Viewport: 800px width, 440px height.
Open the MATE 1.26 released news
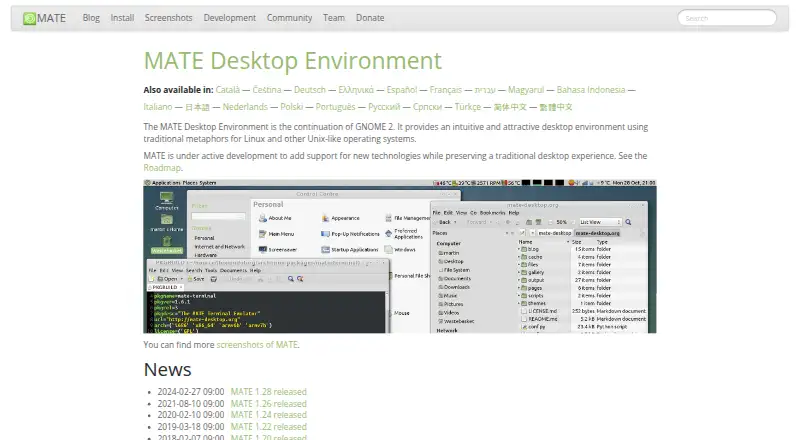pyautogui.click(x=268, y=404)
